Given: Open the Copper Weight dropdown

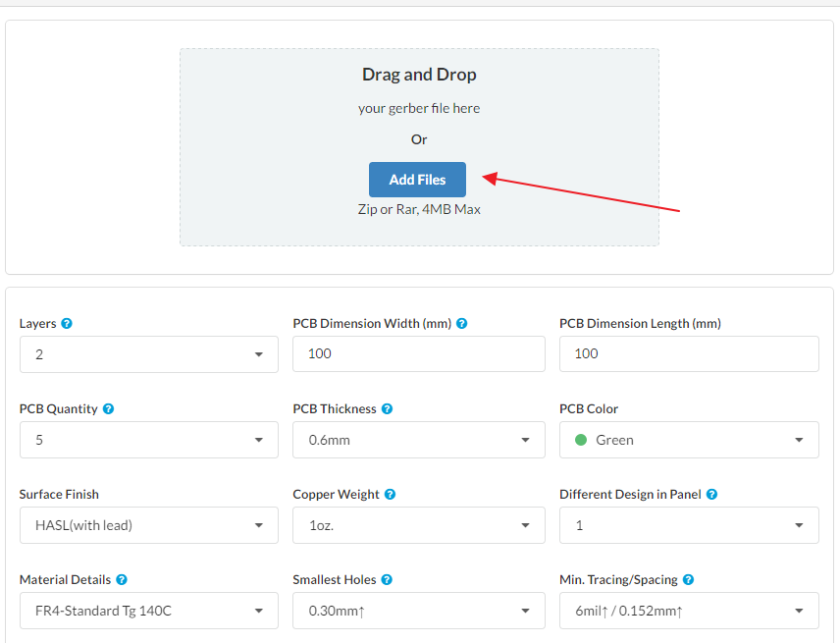Looking at the screenshot, I should coord(419,525).
